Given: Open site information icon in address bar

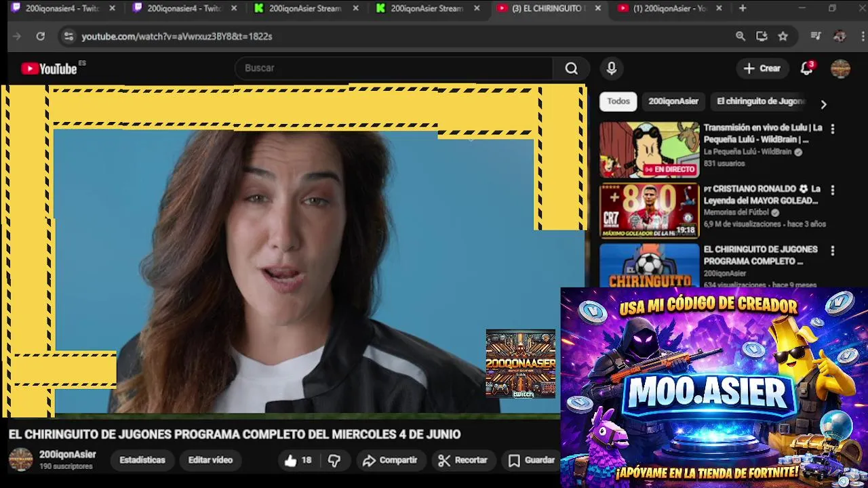Looking at the screenshot, I should [x=68, y=37].
